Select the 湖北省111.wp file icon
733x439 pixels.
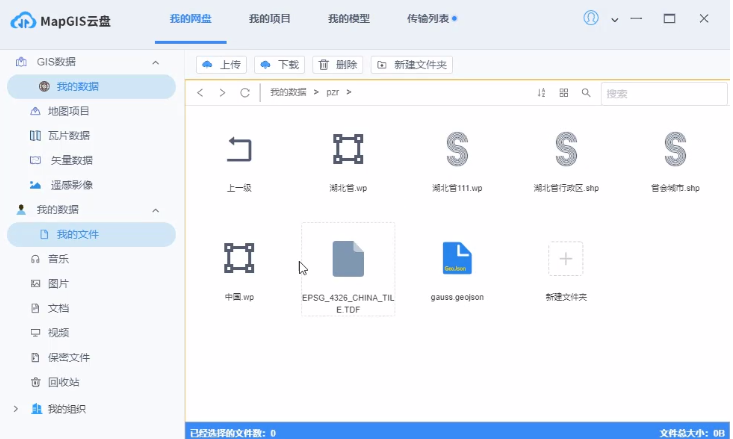(457, 149)
